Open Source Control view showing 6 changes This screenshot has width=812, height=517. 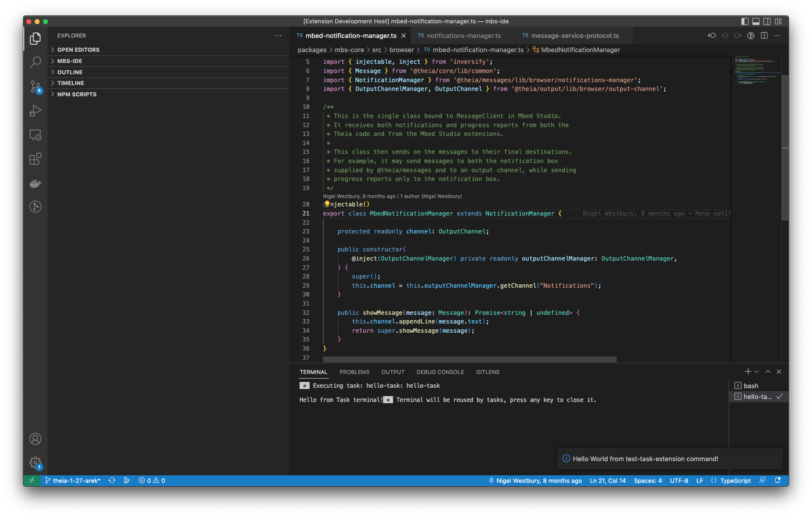[x=35, y=87]
